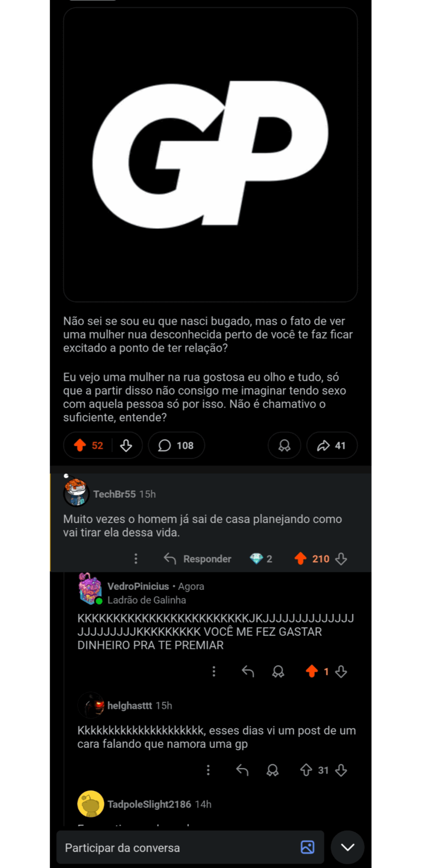Upvote the main post with 52 votes

tap(80, 446)
